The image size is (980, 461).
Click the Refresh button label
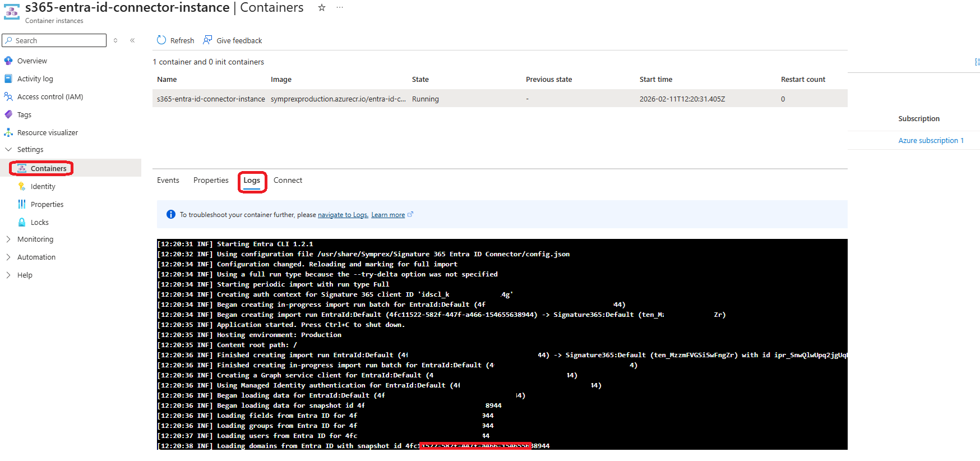(x=182, y=40)
